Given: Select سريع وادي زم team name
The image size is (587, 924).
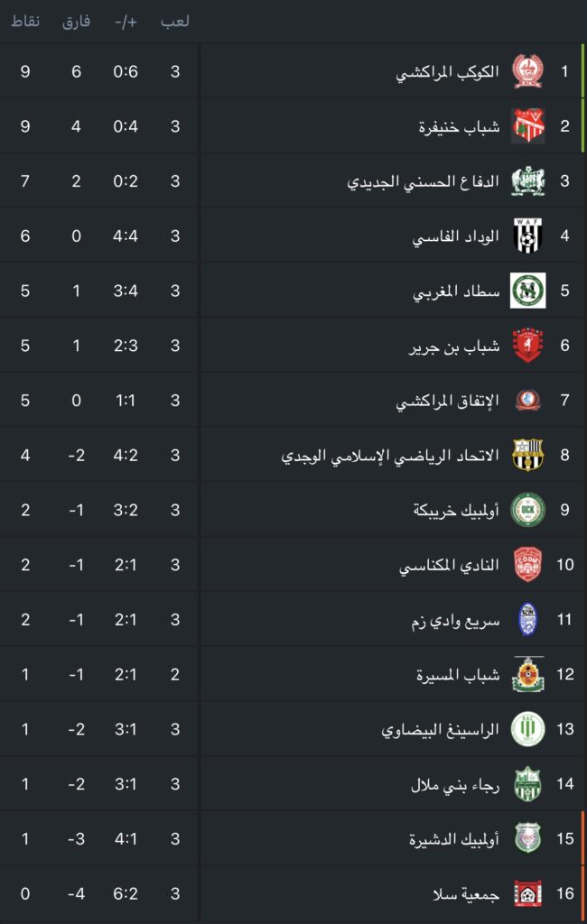Looking at the screenshot, I should (x=455, y=621).
